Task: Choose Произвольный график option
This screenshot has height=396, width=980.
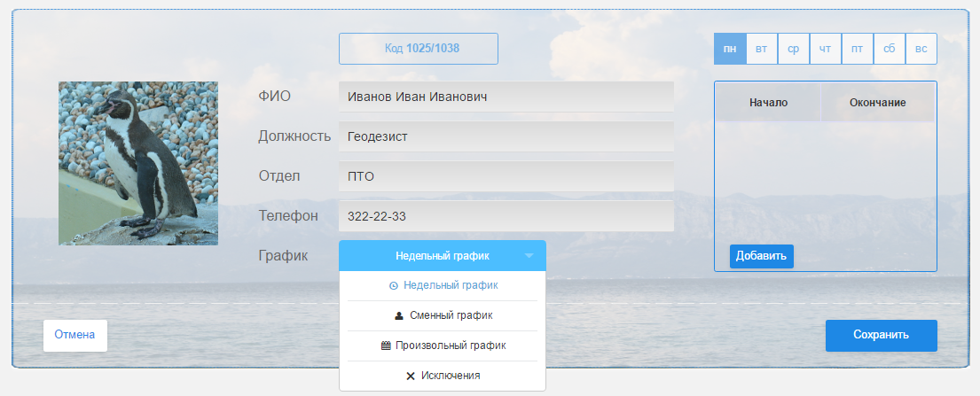Action: (x=443, y=346)
